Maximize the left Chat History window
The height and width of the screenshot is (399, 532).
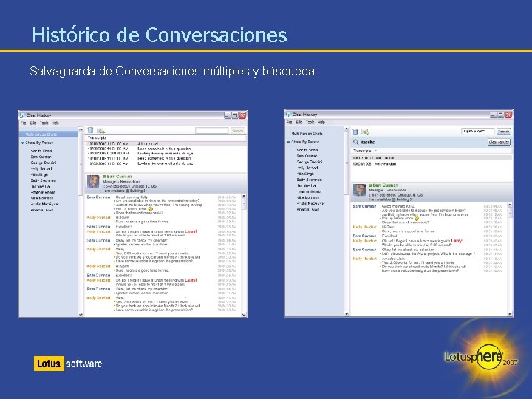pyautogui.click(x=235, y=115)
